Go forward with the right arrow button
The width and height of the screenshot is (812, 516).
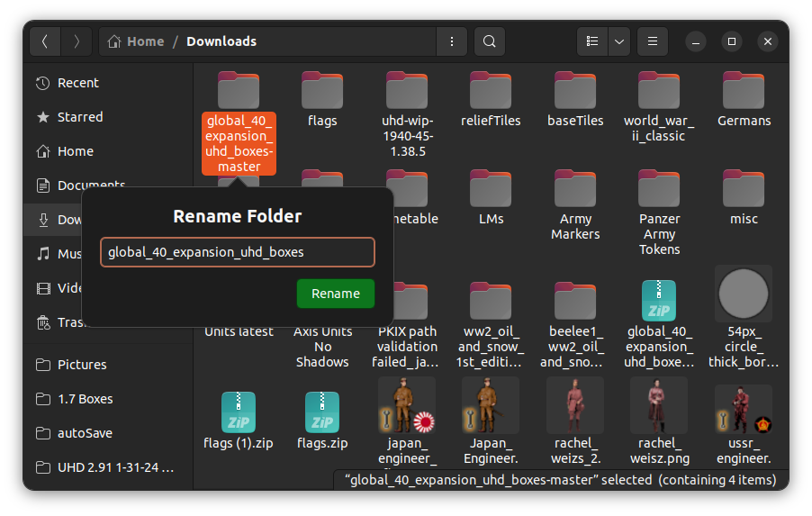77,41
